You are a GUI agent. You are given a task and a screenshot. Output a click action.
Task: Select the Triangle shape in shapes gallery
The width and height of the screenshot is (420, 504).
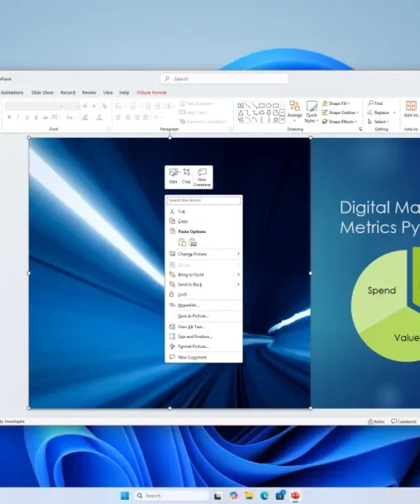click(x=240, y=112)
